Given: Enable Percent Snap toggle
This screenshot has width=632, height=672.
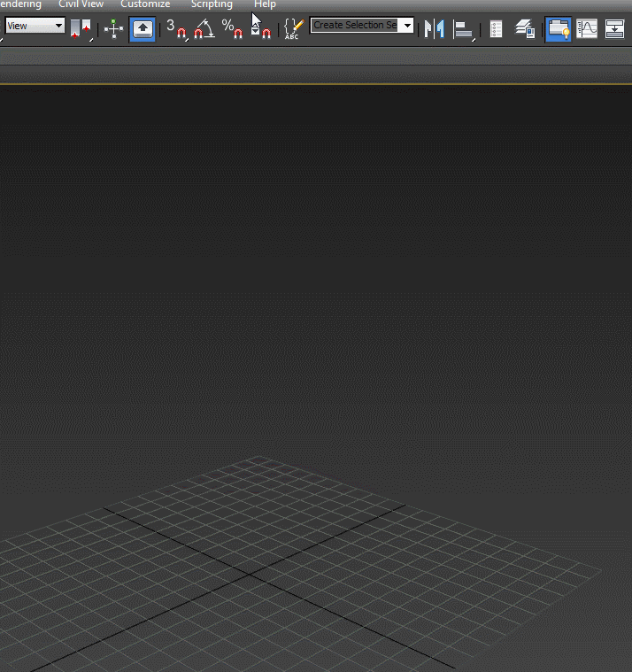Looking at the screenshot, I should pos(232,28).
